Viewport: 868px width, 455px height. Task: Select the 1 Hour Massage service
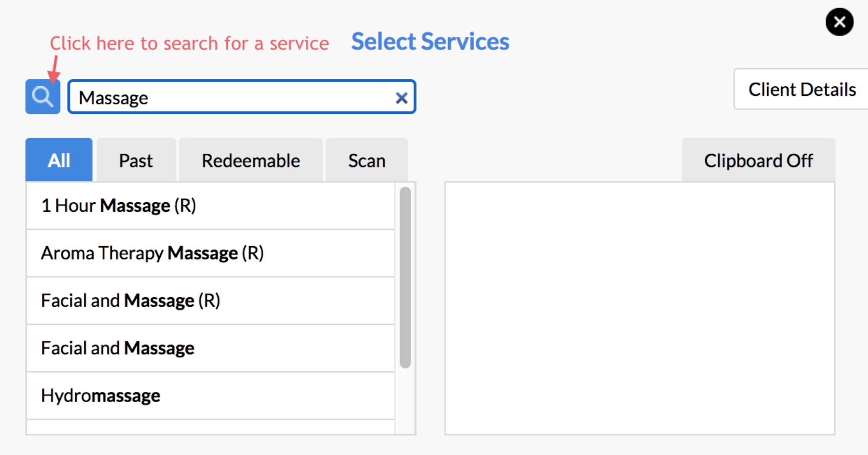pyautogui.click(x=151, y=205)
